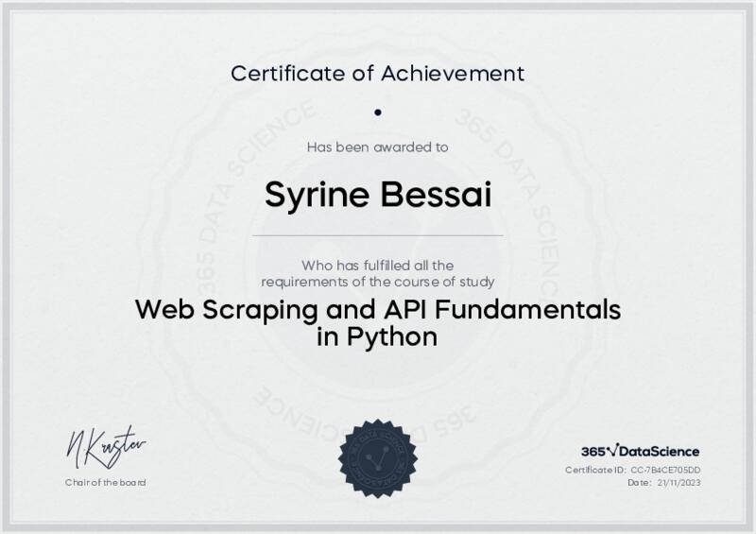Click the dark blue seal badge
The width and height of the screenshot is (756, 534).
click(x=378, y=458)
